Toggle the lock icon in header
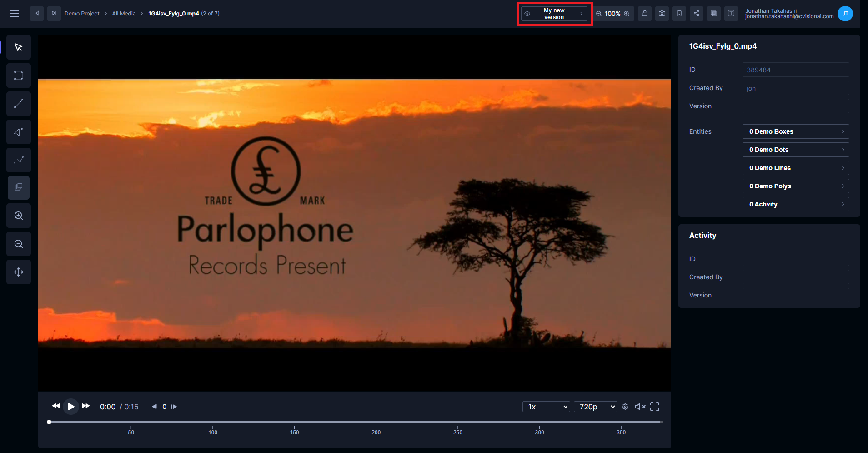Screen dimensions: 868x453 [x=645, y=14]
